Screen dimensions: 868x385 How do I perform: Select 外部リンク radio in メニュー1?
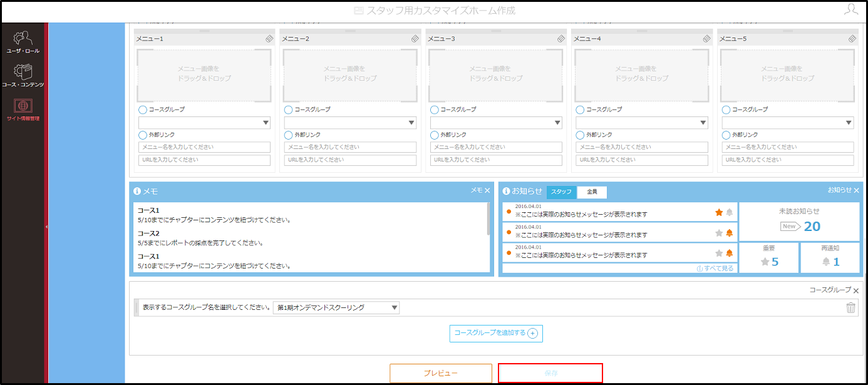(143, 135)
